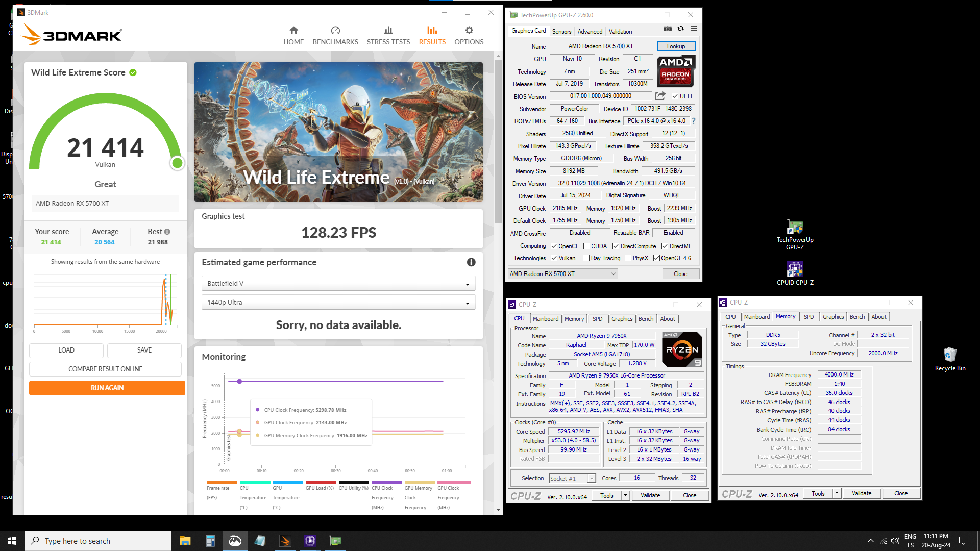The height and width of the screenshot is (551, 980).
Task: Open Bench tab in CPU-Z CPU window
Action: pyautogui.click(x=646, y=319)
